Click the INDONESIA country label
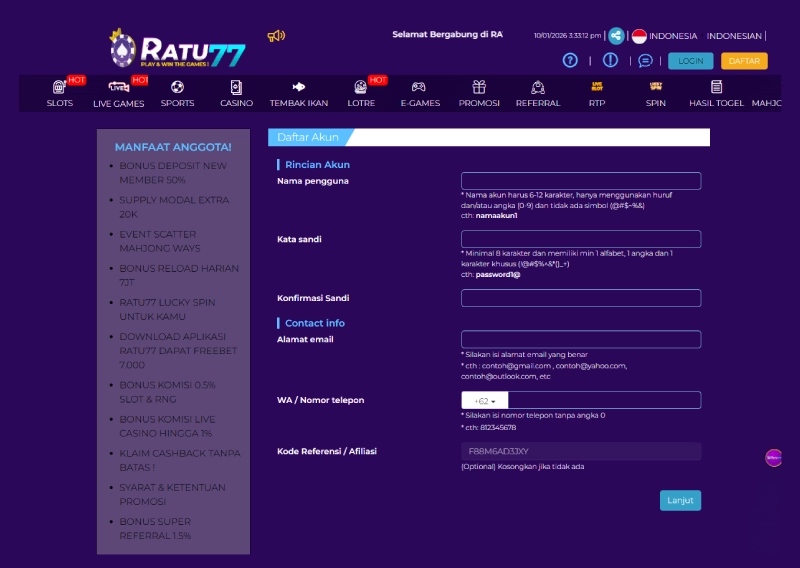This screenshot has height=568, width=800. [x=673, y=36]
